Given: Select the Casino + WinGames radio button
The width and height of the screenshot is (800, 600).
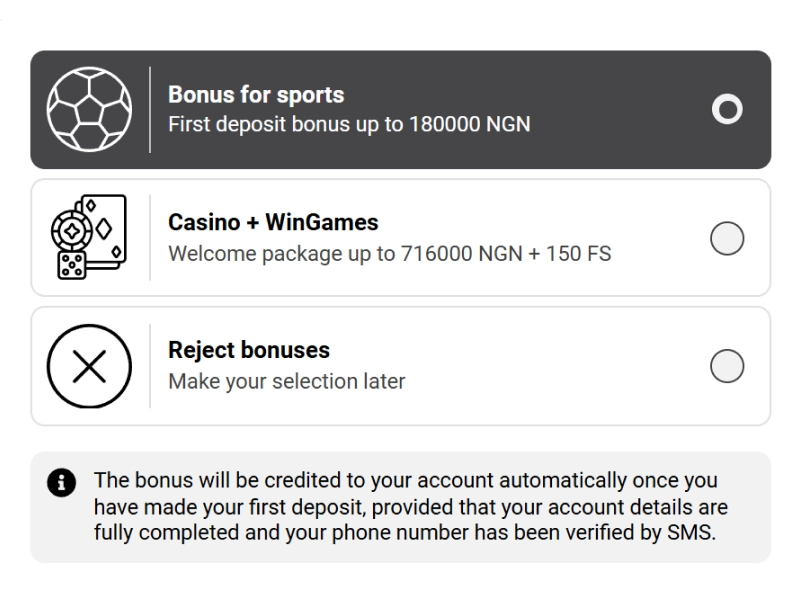Looking at the screenshot, I should [728, 239].
